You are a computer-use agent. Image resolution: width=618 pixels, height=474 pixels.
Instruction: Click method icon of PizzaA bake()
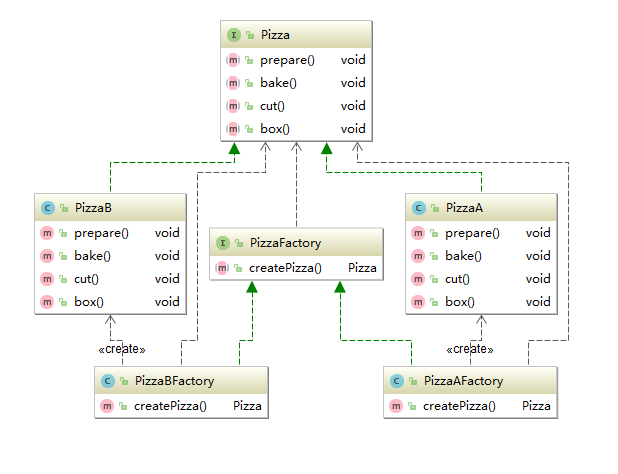tap(418, 256)
